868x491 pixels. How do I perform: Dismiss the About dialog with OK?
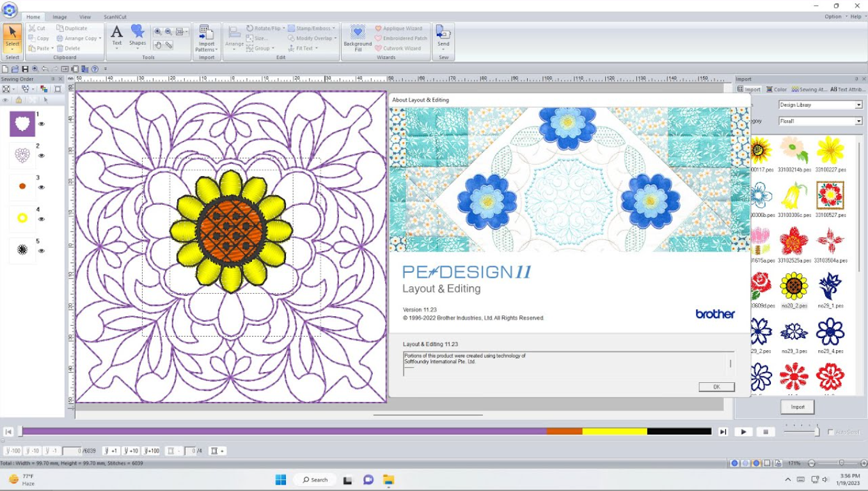[x=716, y=387]
